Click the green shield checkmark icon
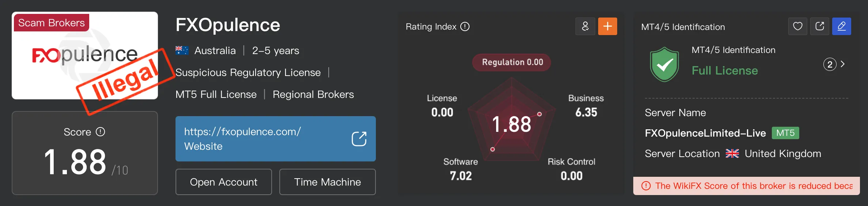The width and height of the screenshot is (868, 206). coord(664,64)
